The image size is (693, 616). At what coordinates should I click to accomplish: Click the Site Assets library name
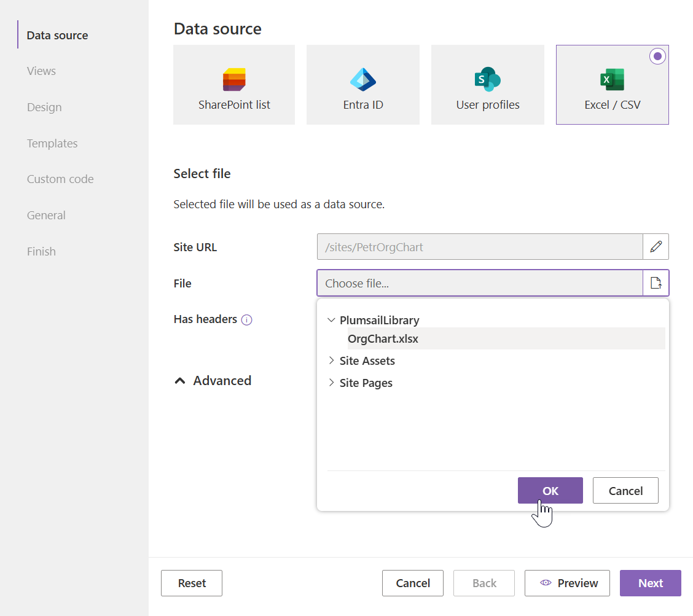coord(367,361)
